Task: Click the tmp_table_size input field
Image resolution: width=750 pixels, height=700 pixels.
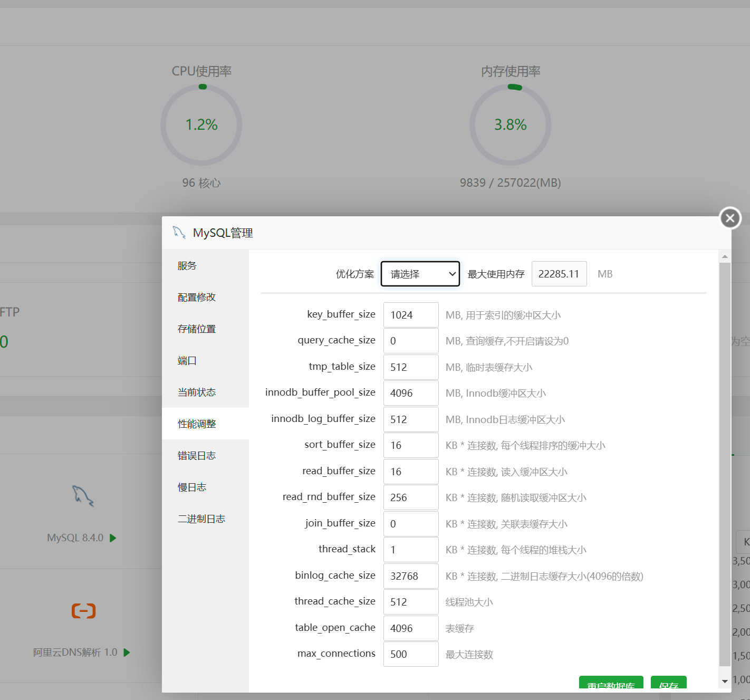Action: (x=411, y=367)
